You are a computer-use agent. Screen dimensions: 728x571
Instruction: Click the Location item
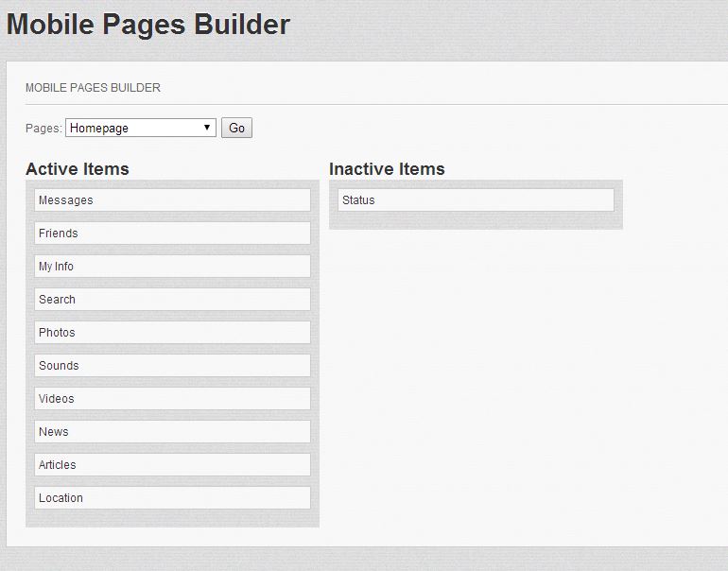[x=172, y=498]
